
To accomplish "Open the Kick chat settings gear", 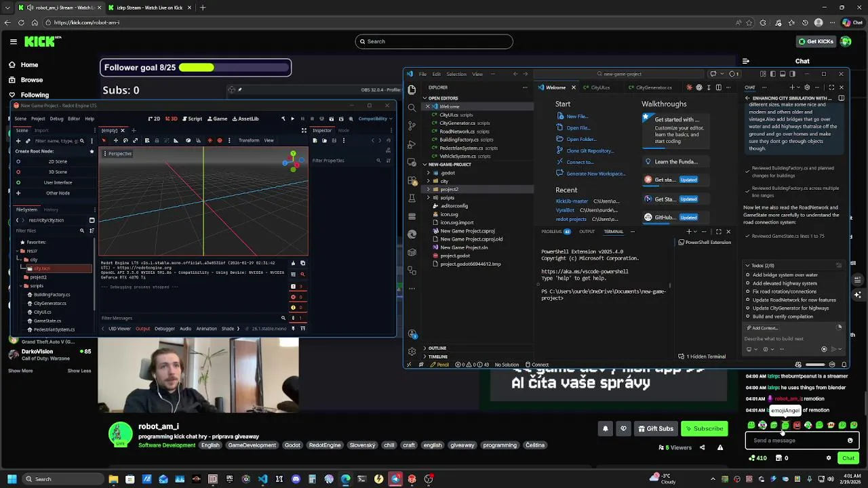I will coord(828,458).
